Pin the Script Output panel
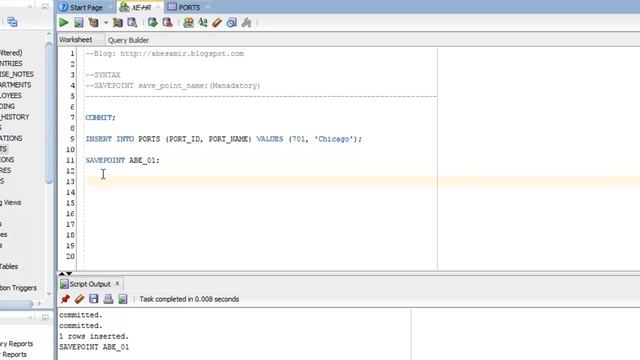The image size is (640, 360). click(65, 299)
